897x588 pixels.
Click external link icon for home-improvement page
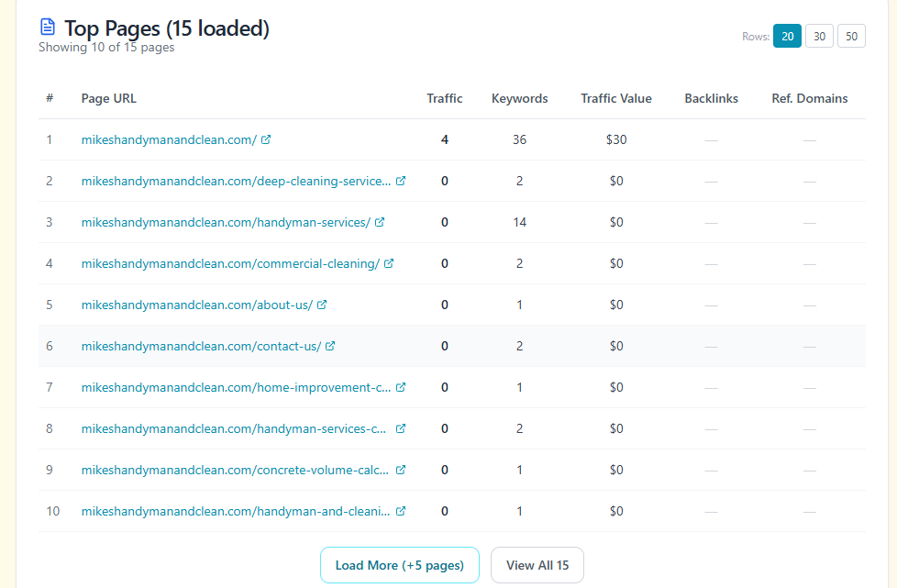point(401,388)
